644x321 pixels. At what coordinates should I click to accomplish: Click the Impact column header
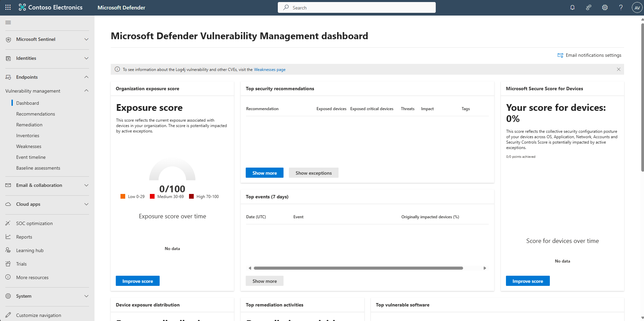coord(427,109)
